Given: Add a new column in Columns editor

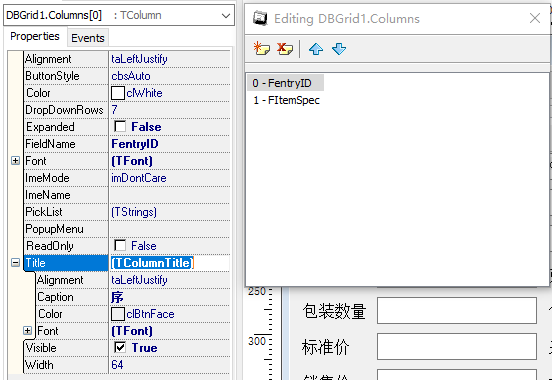Looking at the screenshot, I should tap(262, 49).
